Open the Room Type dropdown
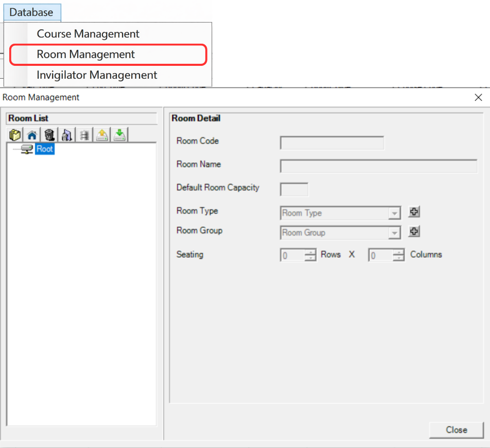This screenshot has height=448, width=490. (394, 213)
